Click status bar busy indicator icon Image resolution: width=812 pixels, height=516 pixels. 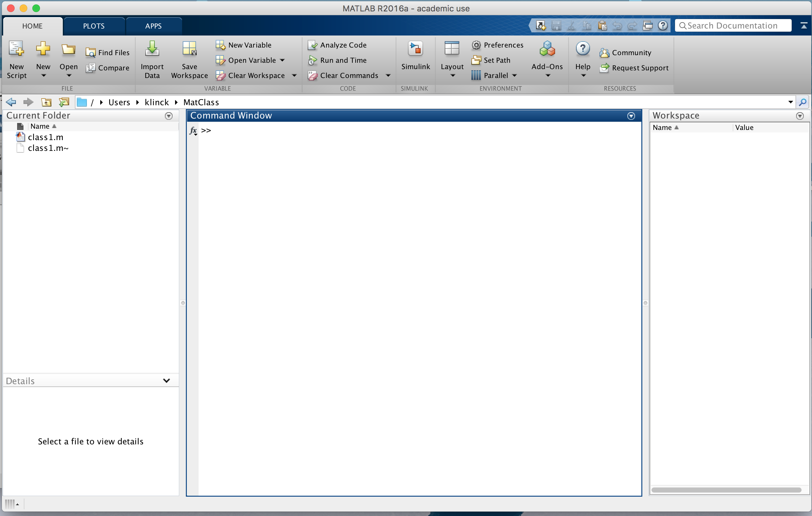10,504
